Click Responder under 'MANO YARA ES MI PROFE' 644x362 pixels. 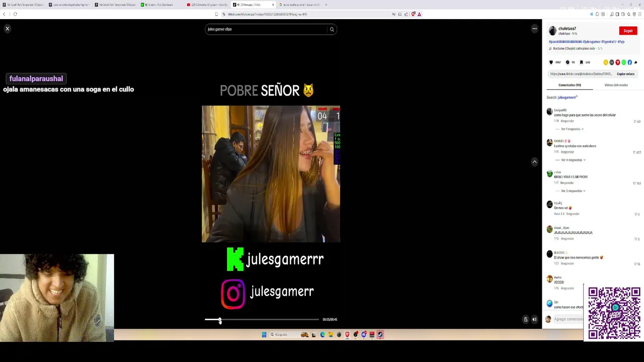coord(567,183)
